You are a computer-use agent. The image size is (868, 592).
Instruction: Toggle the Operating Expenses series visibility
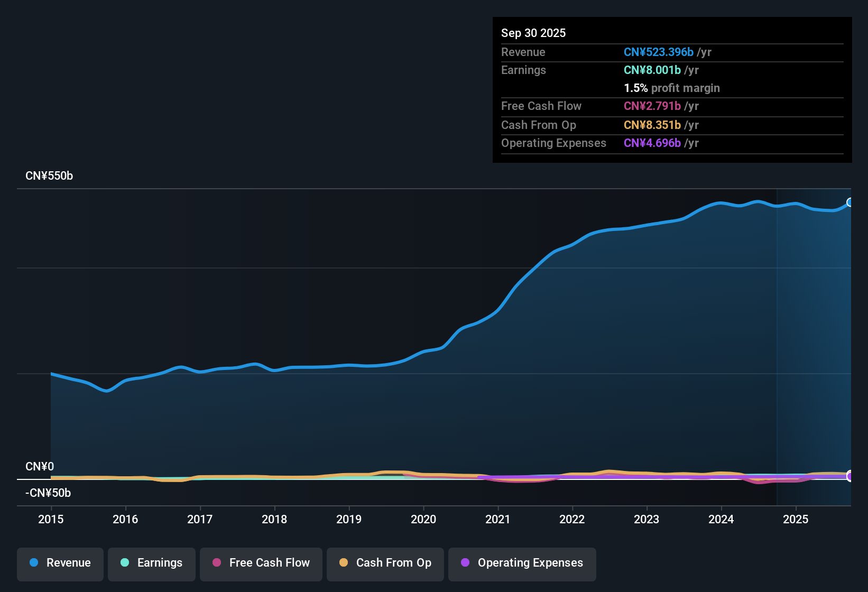pos(522,563)
